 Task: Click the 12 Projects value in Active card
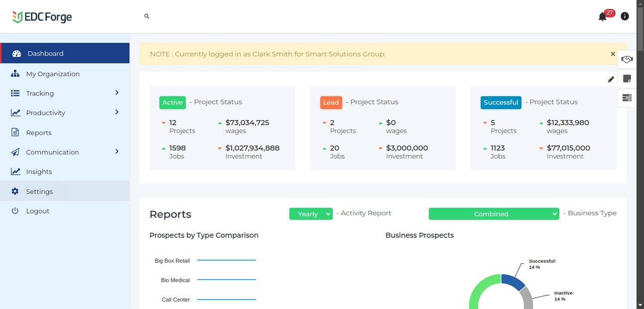pos(173,123)
